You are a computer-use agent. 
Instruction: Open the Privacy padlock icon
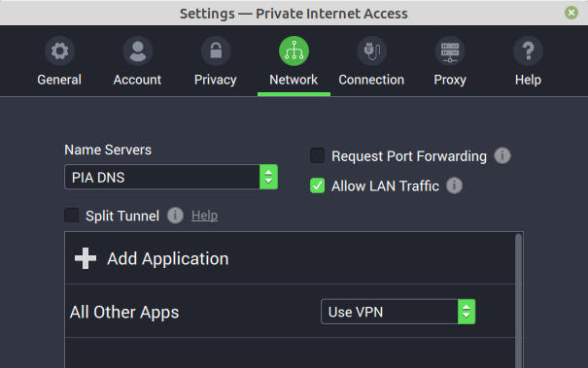216,50
